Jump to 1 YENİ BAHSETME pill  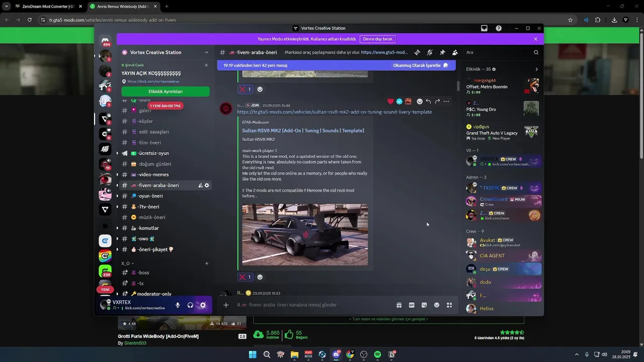pyautogui.click(x=165, y=106)
